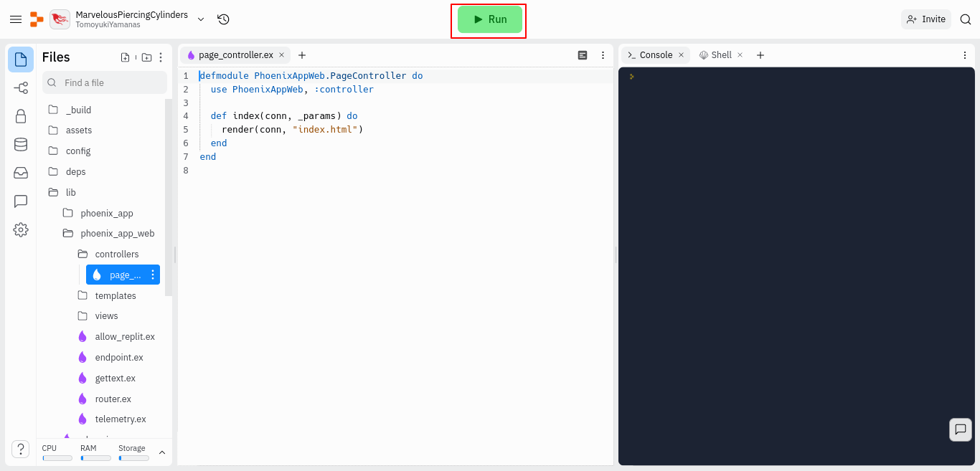Click inside the console prompt area

pyautogui.click(x=796, y=266)
